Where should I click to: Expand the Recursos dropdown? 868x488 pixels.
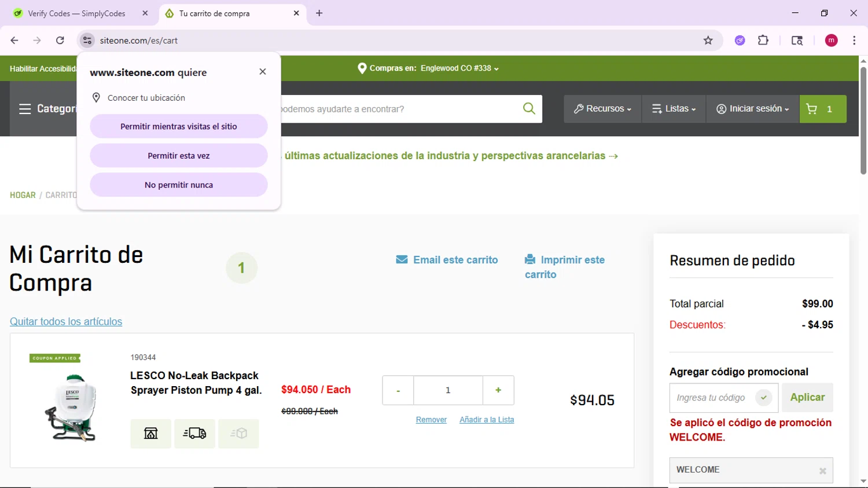602,109
